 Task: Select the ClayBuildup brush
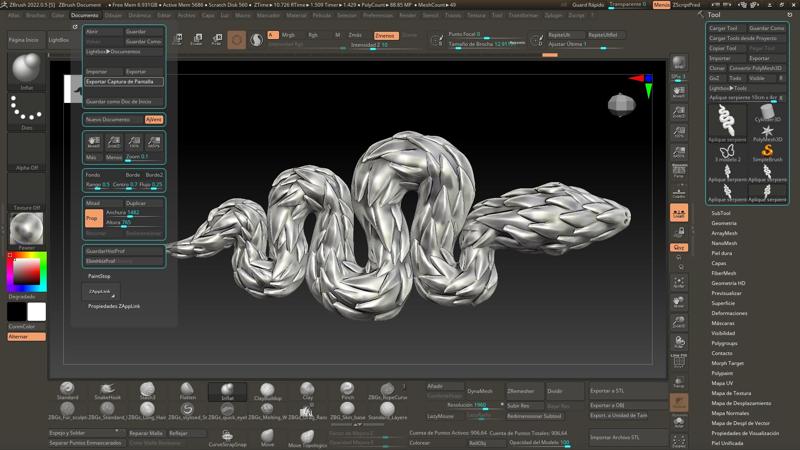point(267,391)
